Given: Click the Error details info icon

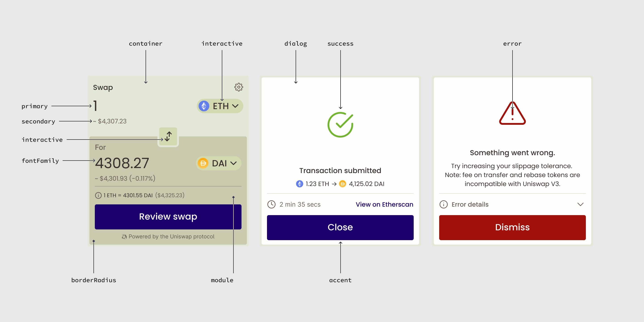Looking at the screenshot, I should [x=443, y=204].
